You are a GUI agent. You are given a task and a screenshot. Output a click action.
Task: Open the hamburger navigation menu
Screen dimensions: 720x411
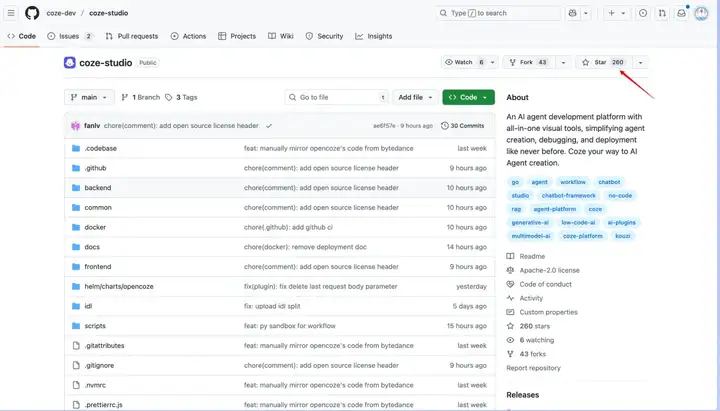(11, 13)
